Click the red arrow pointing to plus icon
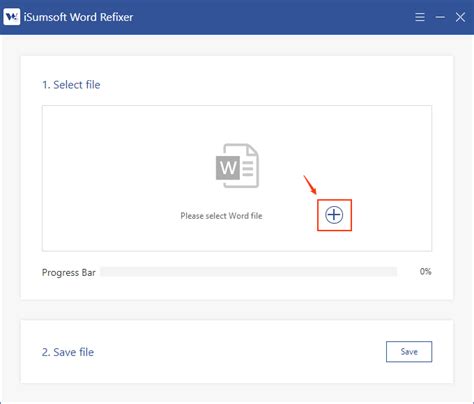This screenshot has width=474, height=404. click(310, 185)
